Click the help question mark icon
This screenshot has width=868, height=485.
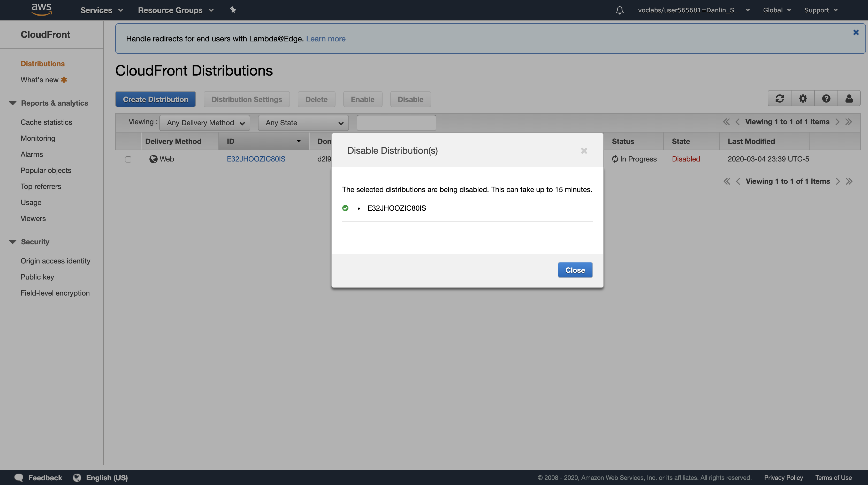[x=826, y=99]
